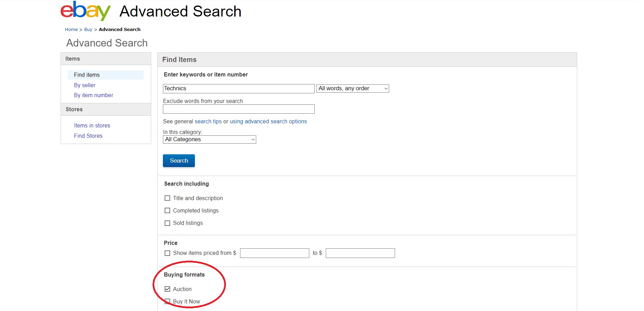Focus the Exclude words input field
Screen dimensions: 644x311
(x=238, y=109)
